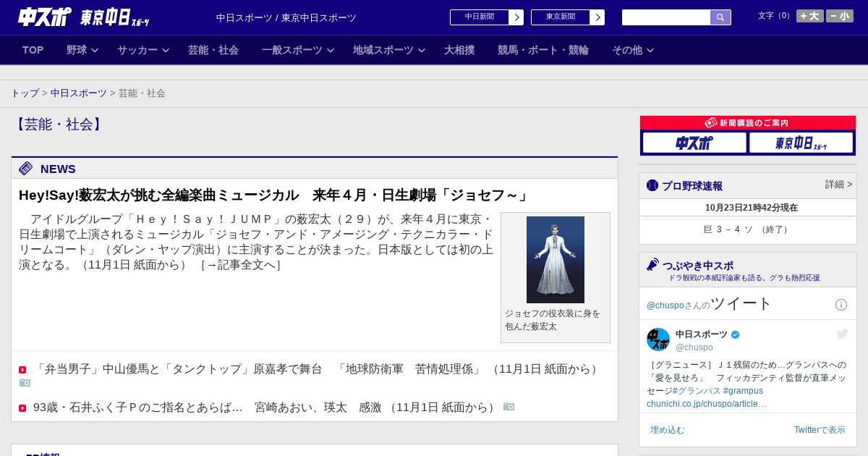Click the 中日スポーツ Twitter avatar
The width and height of the screenshot is (868, 456).
pos(658,339)
